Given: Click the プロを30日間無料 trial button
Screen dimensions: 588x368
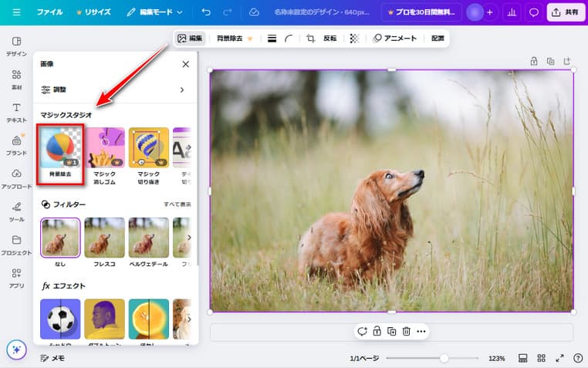Looking at the screenshot, I should 421,12.
